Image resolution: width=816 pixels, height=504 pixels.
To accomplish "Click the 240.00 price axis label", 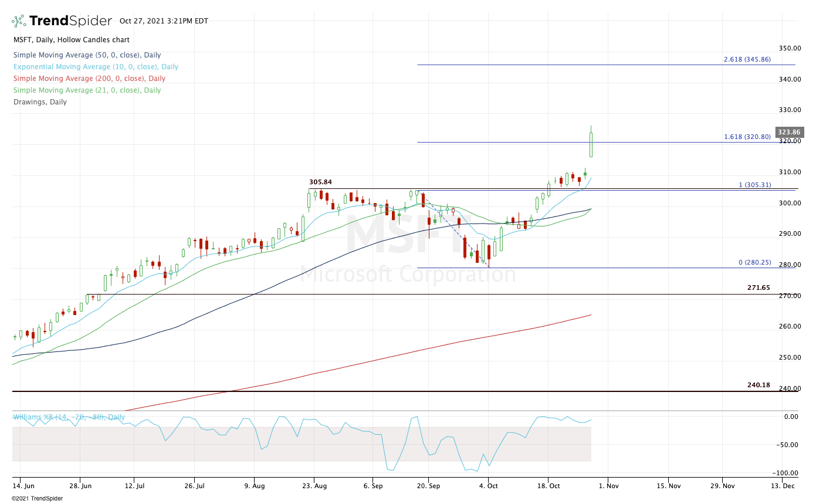I will pos(790,388).
